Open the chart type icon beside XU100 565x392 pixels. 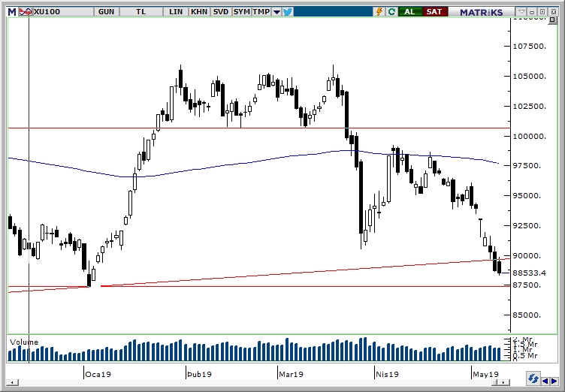(25, 12)
